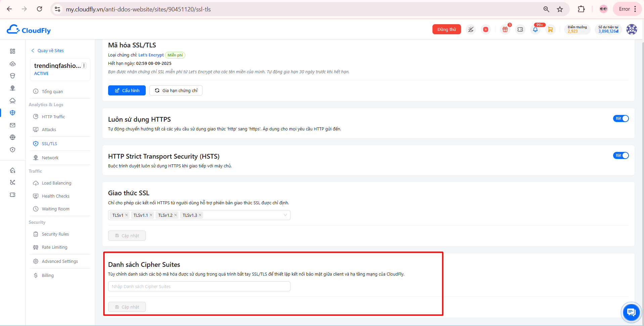Open the notifications bell

tap(535, 30)
